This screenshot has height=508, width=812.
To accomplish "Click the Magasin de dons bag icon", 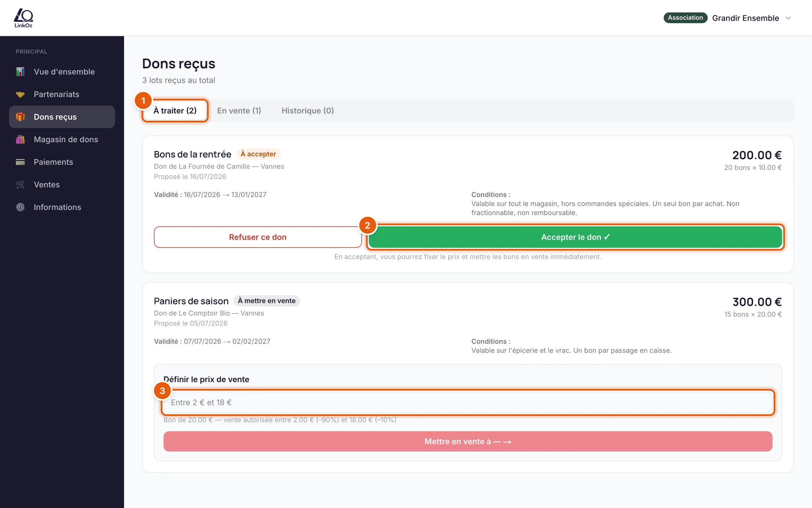I will [20, 139].
